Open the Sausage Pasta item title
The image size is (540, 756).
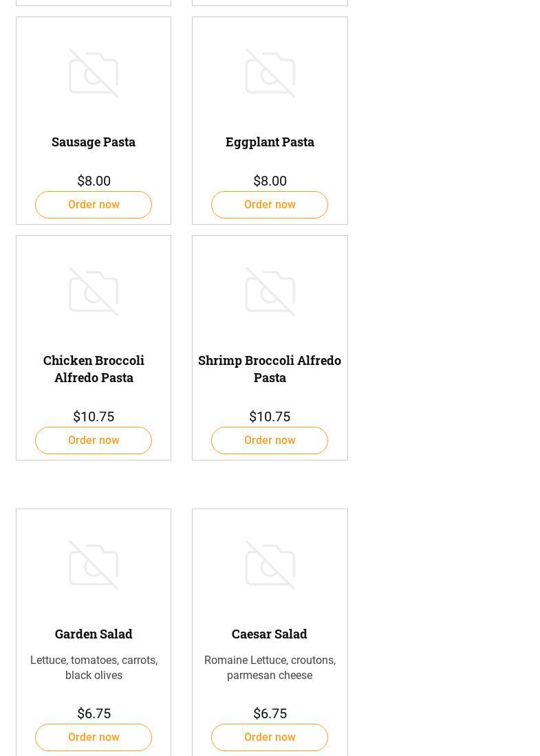(x=94, y=142)
